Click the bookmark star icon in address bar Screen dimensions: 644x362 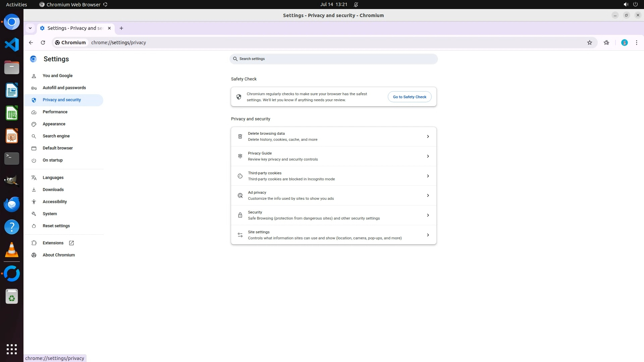pyautogui.click(x=589, y=43)
